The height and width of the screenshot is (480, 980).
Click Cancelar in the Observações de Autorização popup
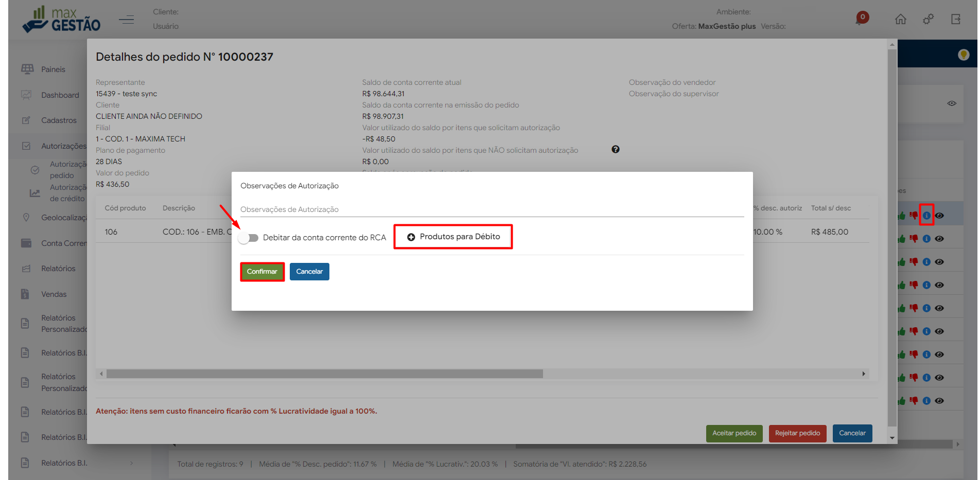point(309,272)
